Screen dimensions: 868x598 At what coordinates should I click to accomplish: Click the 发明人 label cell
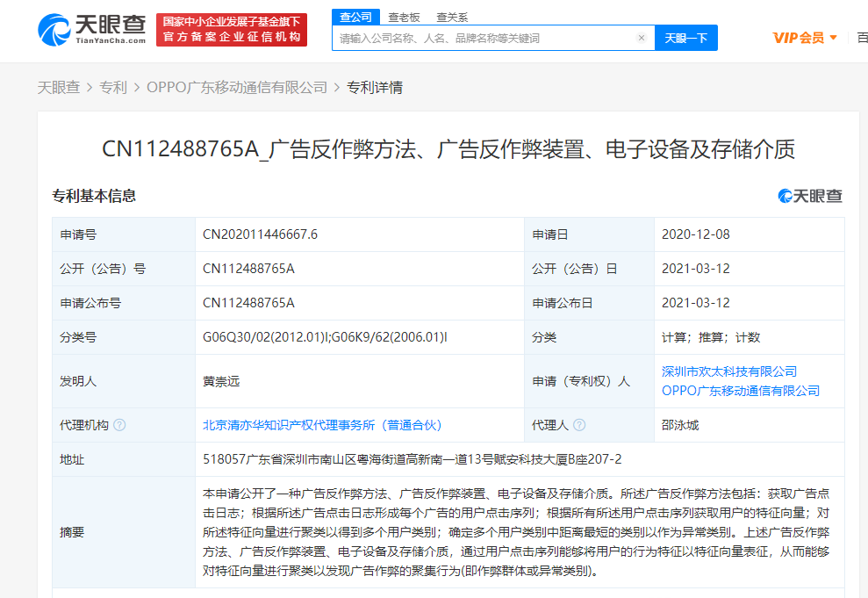point(124,381)
